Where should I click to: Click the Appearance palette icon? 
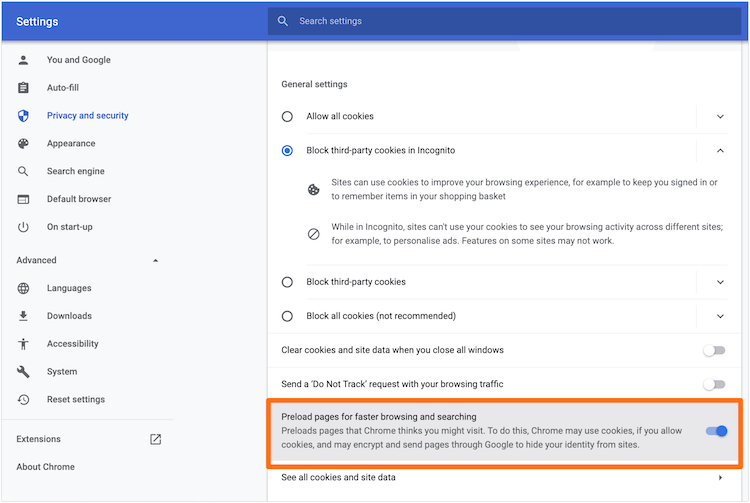point(23,144)
